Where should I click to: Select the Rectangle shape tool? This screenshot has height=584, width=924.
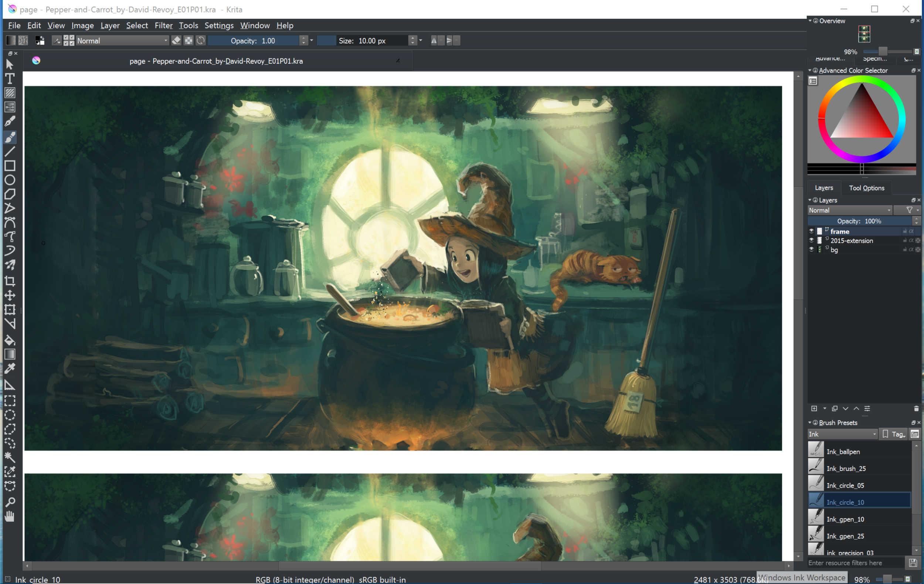coord(10,166)
